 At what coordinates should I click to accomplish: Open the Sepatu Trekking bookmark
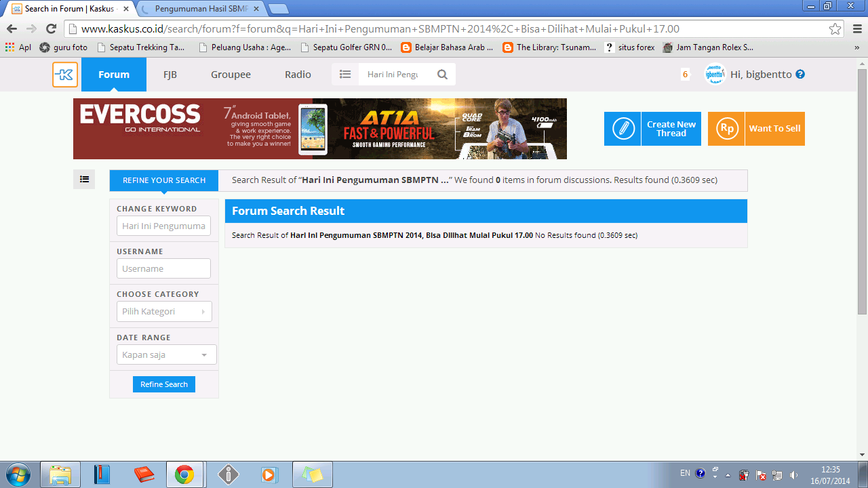140,47
